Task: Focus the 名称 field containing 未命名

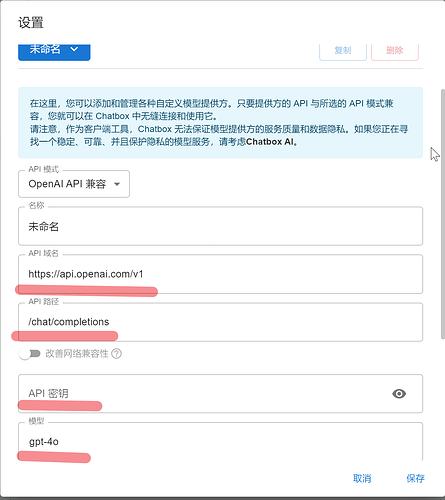Action: pyautogui.click(x=220, y=226)
